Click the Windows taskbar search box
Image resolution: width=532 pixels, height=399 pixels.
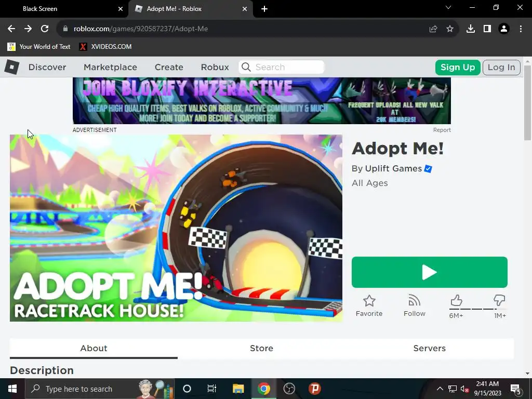pos(100,389)
